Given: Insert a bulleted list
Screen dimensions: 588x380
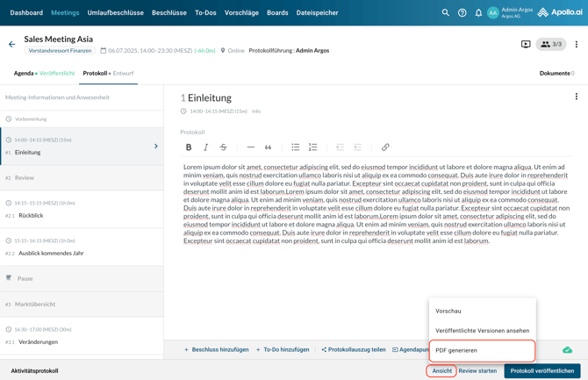Looking at the screenshot, I should coord(296,147).
